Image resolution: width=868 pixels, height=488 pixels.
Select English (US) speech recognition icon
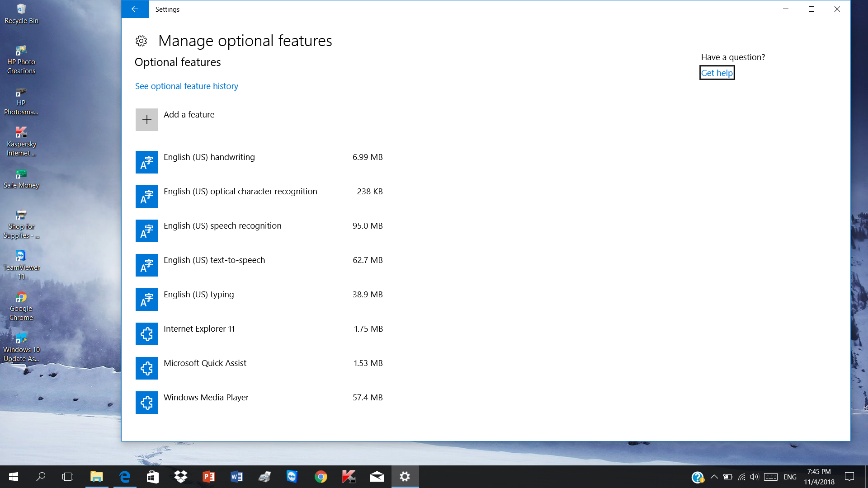coord(146,231)
